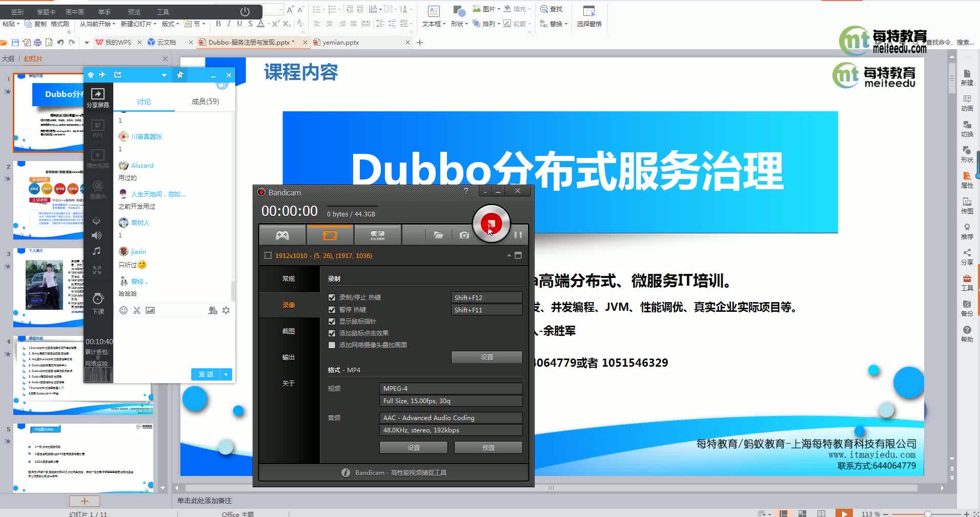The image size is (980, 517).
Task: Open emoji picker in chat
Action: (x=124, y=310)
